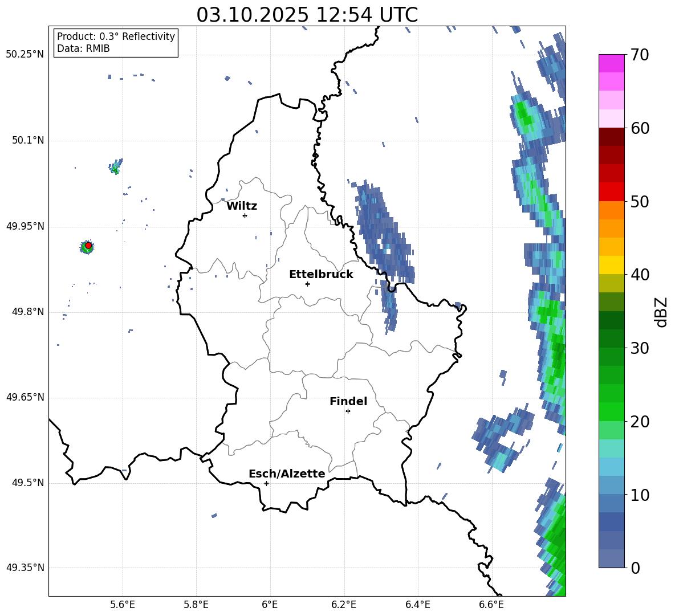Click the 0 tick on the colorbar

click(635, 568)
